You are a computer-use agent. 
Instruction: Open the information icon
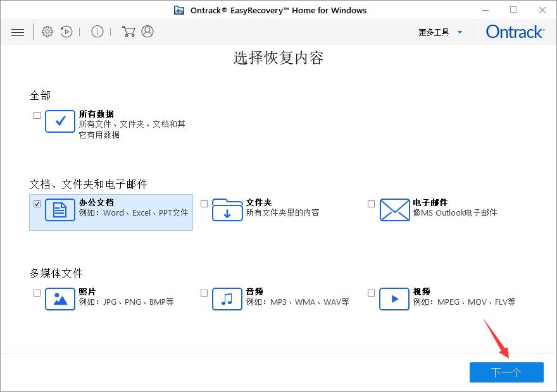coord(97,32)
